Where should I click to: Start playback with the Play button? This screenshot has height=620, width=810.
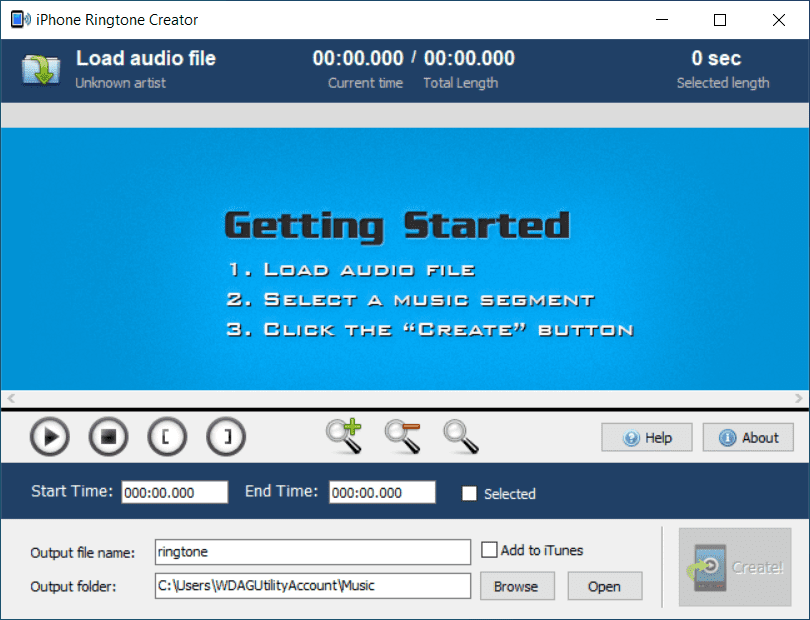coord(50,437)
